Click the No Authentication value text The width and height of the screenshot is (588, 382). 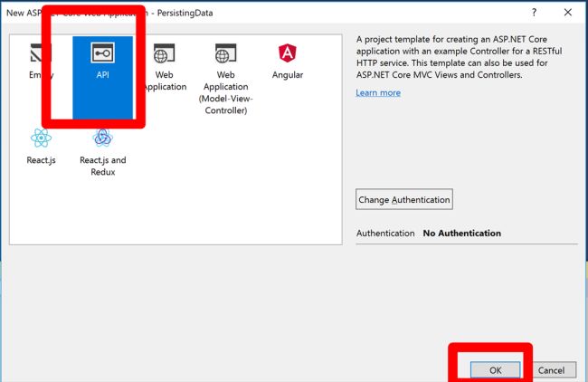[462, 233]
